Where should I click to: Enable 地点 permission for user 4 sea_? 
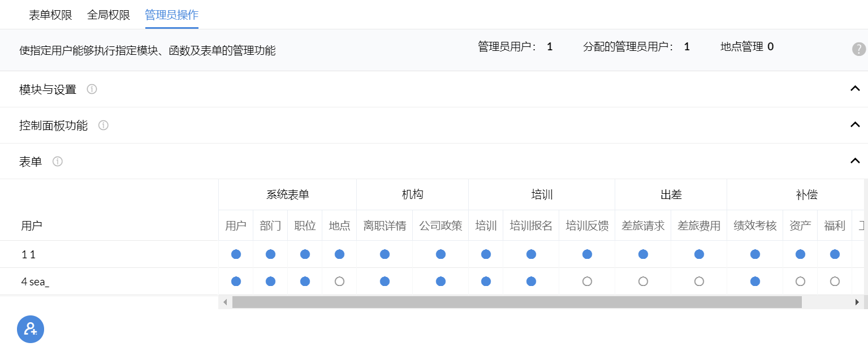pos(339,281)
